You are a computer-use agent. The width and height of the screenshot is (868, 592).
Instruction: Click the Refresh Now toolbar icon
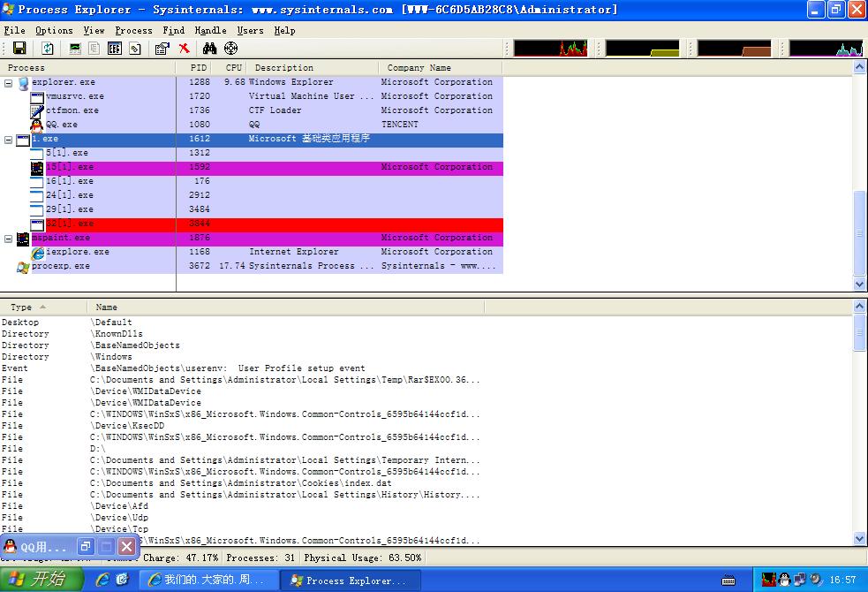pos(48,49)
